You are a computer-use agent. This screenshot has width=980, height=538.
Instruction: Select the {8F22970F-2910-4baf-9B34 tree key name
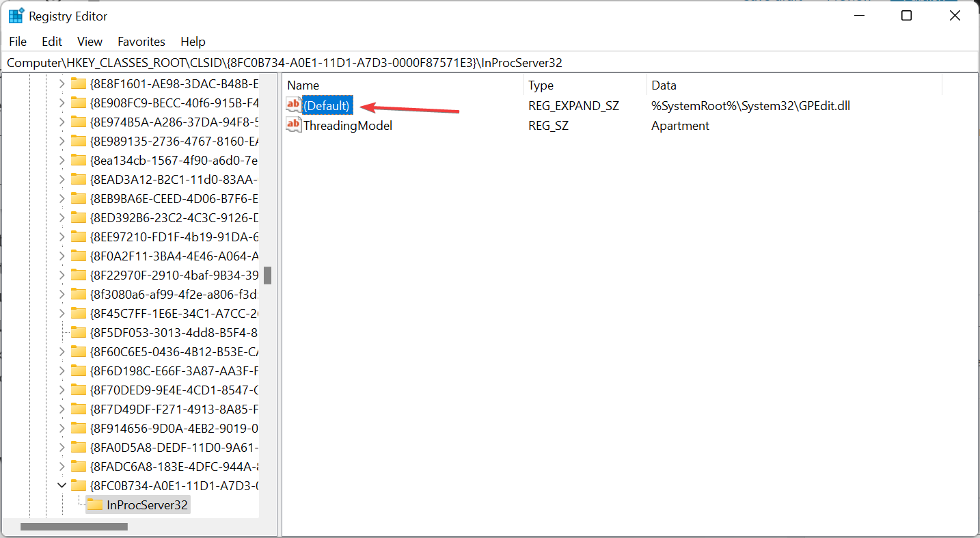(x=174, y=275)
